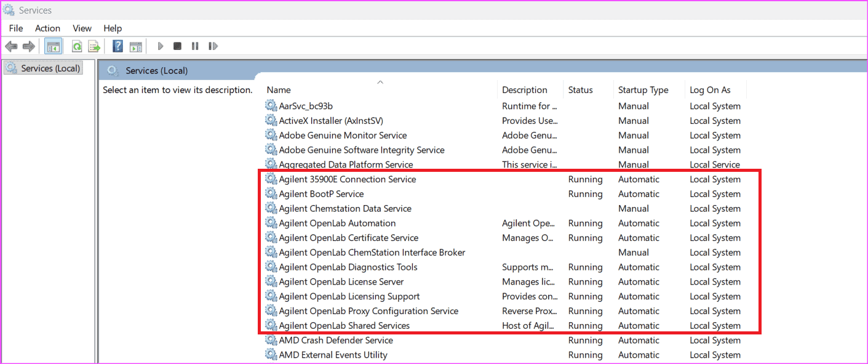Select Agilent OpenLab Certificate Service name
The width and height of the screenshot is (868, 364).
tap(349, 238)
